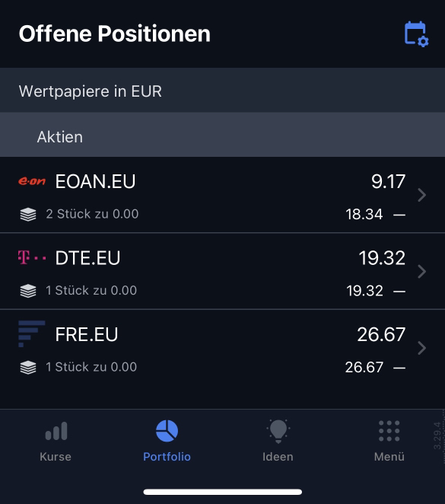
Task: Click the stack icon under EOAN.EU
Action: 28,215
